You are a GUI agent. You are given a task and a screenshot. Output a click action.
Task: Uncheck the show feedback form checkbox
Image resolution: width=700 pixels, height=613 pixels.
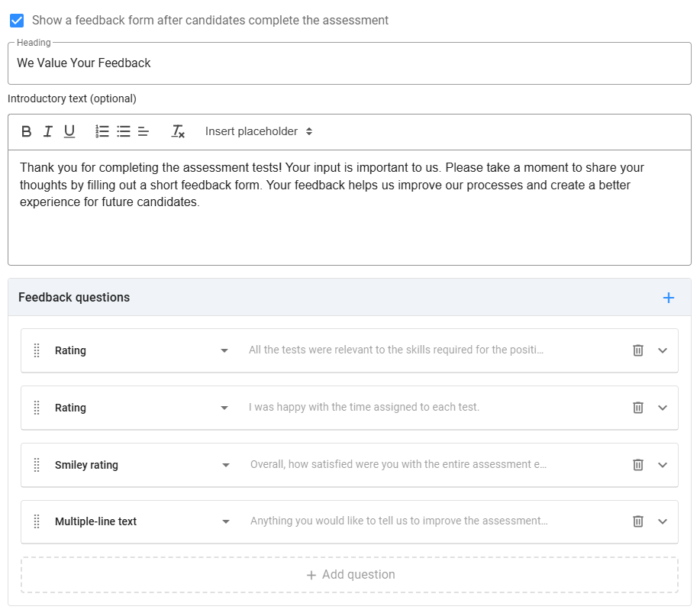(x=17, y=21)
